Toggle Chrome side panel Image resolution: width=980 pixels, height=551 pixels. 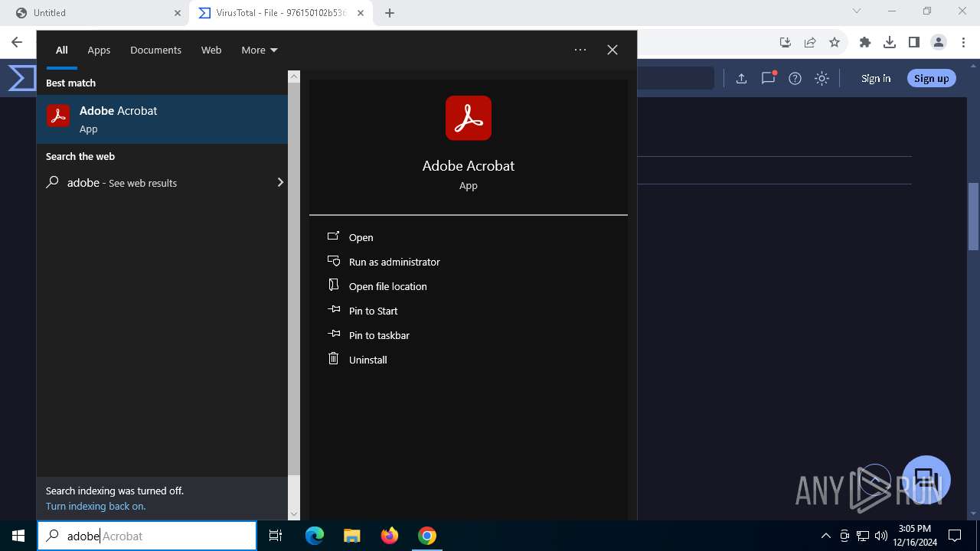[x=914, y=42]
